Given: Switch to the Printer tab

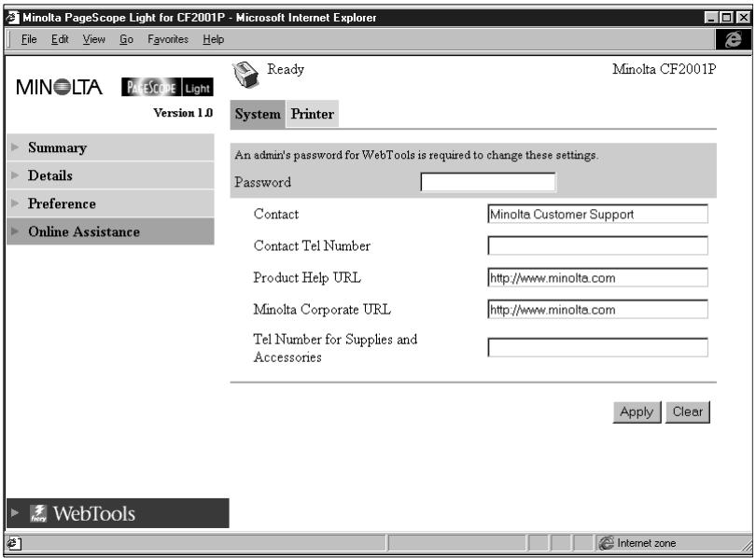Looking at the screenshot, I should (x=313, y=114).
